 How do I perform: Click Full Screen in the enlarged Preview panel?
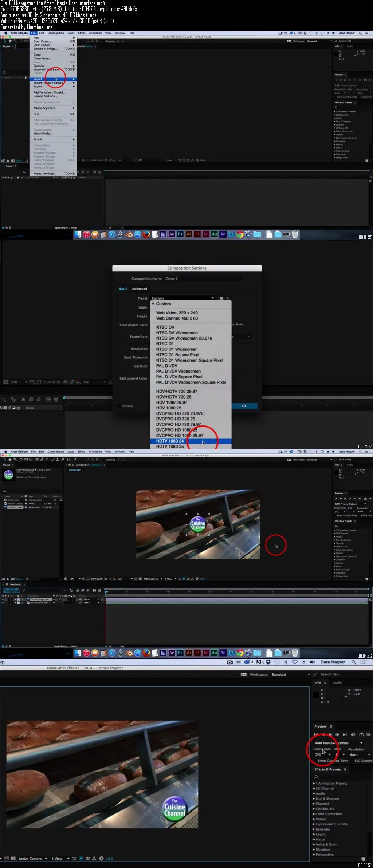point(363,761)
